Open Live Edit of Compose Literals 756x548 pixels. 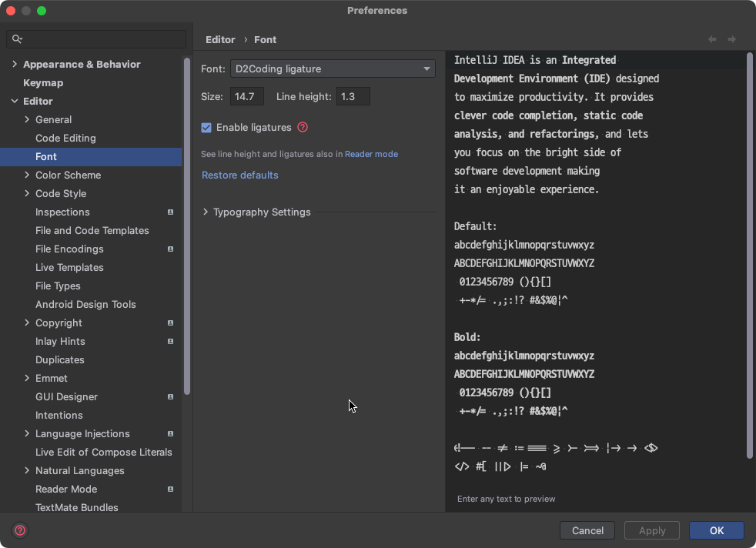104,452
